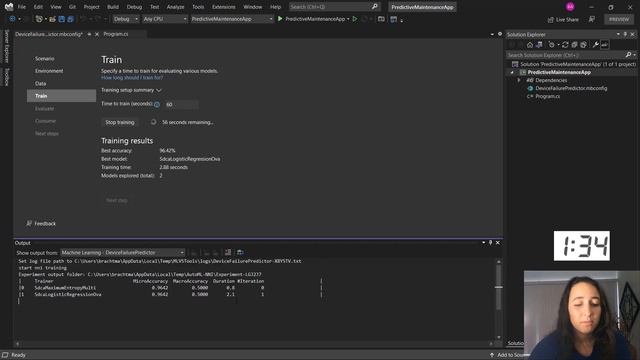The width and height of the screenshot is (640, 360).
Task: Open the Build menu
Action: click(x=113, y=7)
